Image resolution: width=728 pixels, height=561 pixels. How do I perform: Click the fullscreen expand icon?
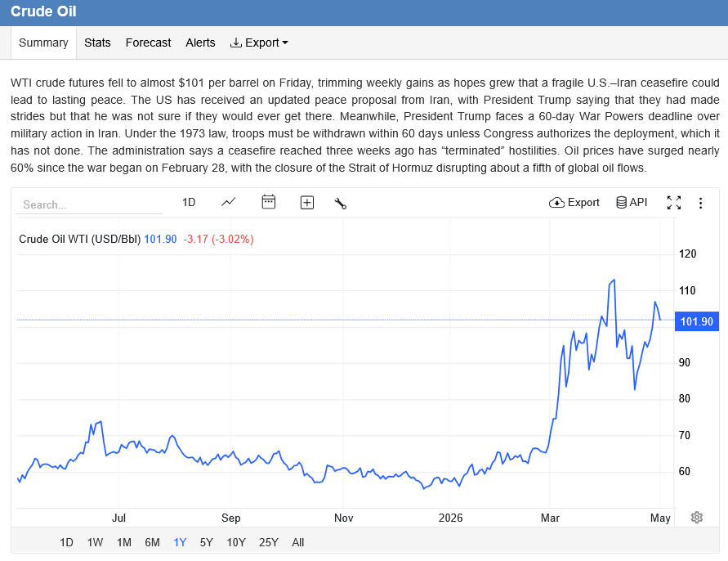click(x=674, y=203)
